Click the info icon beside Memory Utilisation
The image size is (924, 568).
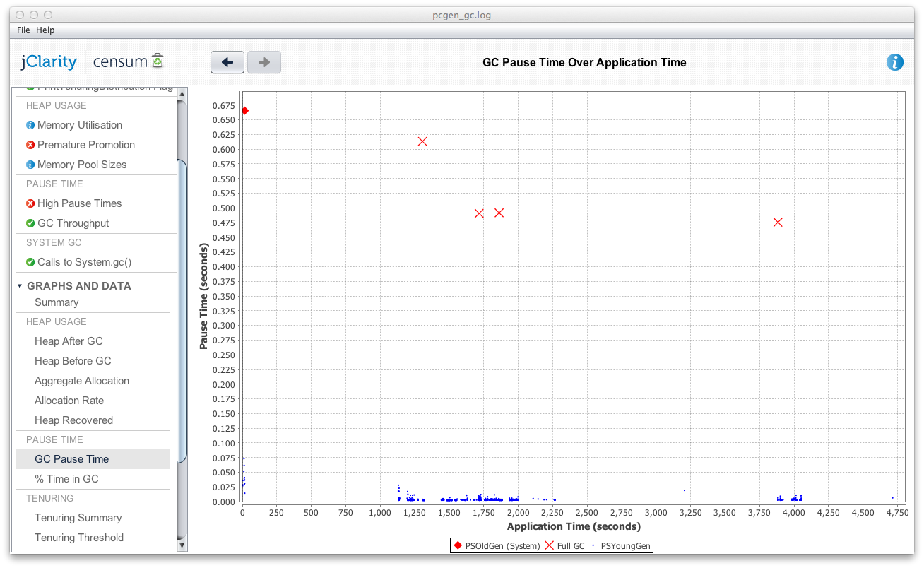click(30, 125)
